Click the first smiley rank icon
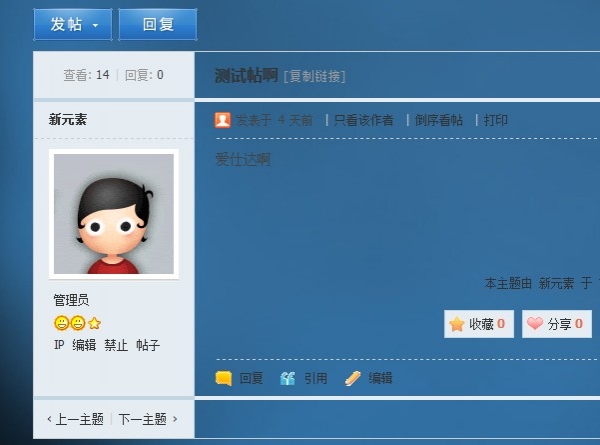The width and height of the screenshot is (600, 445). point(61,323)
